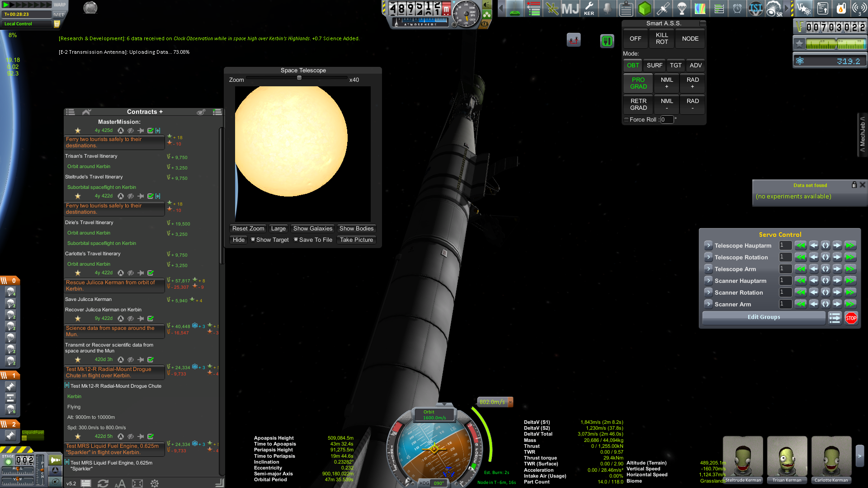Expand the Telescope Arm servo group
The width and height of the screenshot is (868, 488).
coord(708,269)
